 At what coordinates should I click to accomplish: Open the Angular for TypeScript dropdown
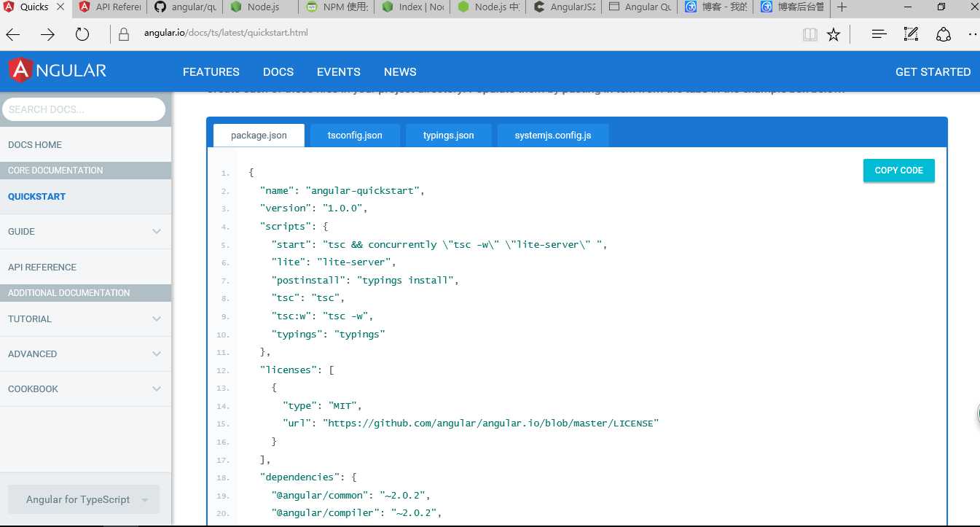84,499
